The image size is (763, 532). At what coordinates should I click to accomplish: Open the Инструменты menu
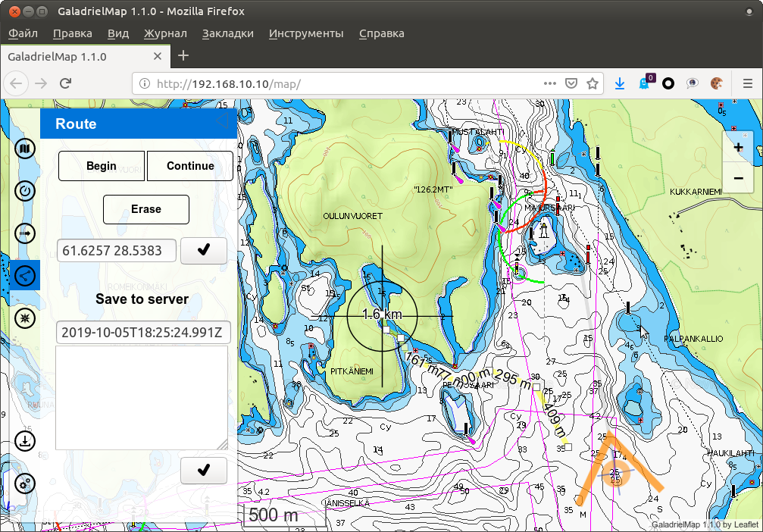coord(306,33)
